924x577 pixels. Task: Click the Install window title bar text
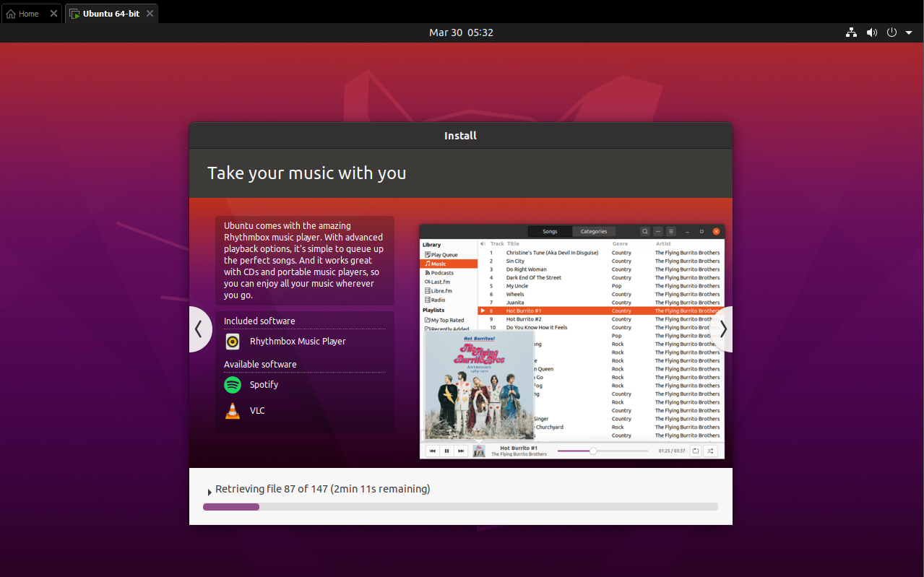click(x=461, y=136)
